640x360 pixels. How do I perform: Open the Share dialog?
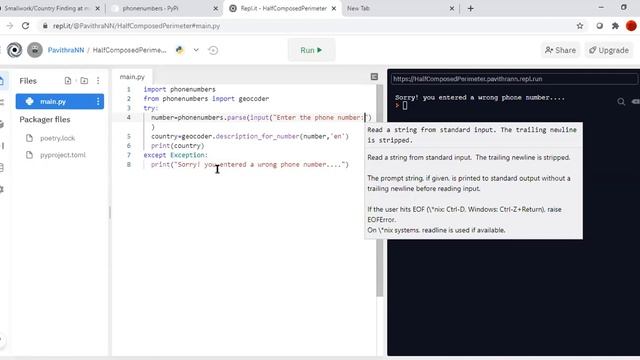pyautogui.click(x=560, y=50)
